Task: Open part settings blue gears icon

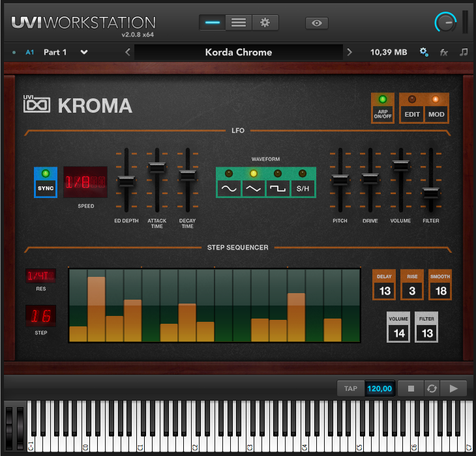Action: pos(424,52)
